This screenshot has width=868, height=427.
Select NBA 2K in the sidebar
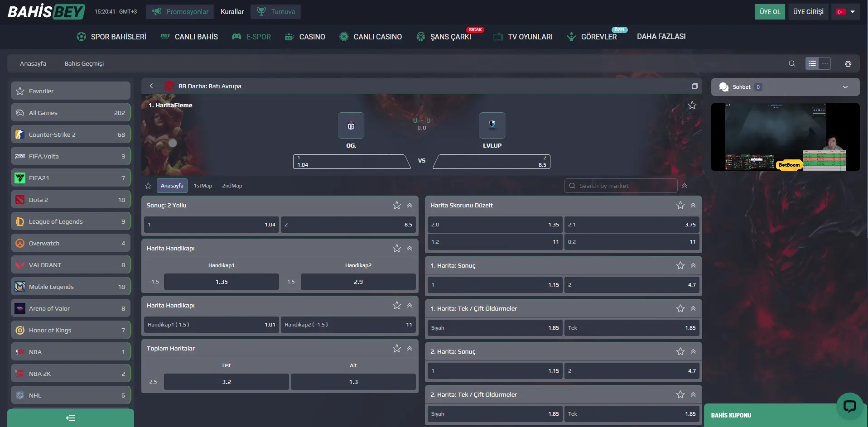click(x=71, y=374)
